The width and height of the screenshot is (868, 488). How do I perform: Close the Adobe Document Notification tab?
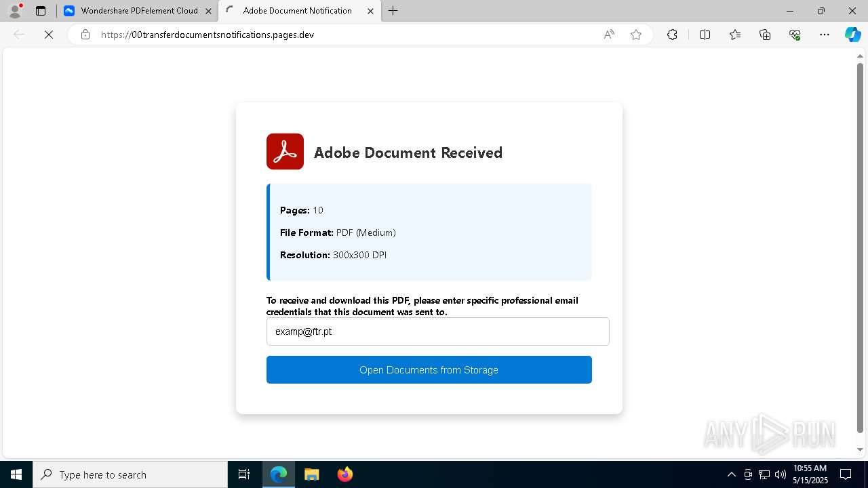pos(370,11)
